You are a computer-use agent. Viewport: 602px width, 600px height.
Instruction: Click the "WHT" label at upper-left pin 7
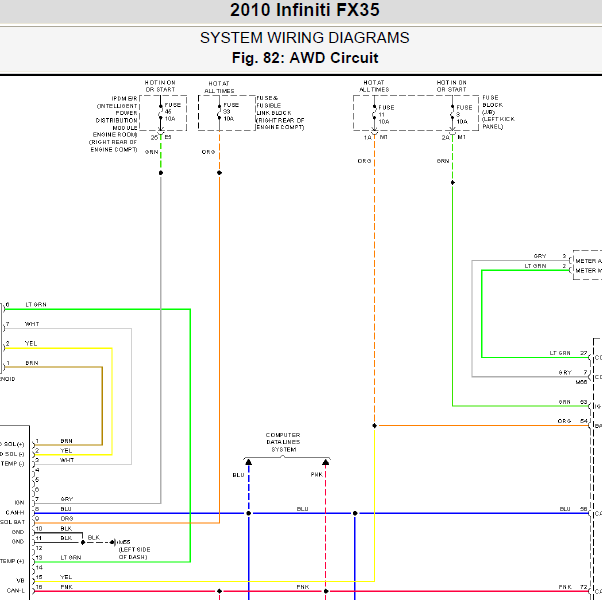[x=32, y=324]
